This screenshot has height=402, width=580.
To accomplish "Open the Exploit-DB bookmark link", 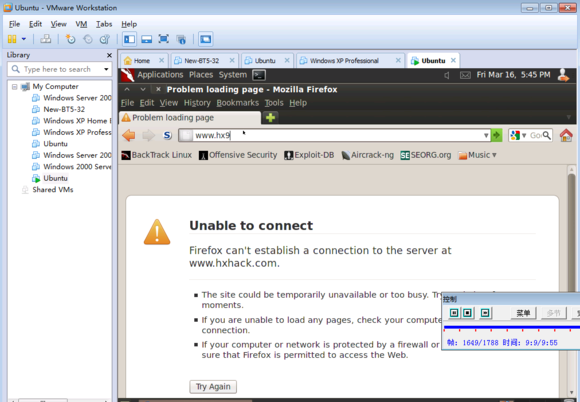I will pyautogui.click(x=309, y=155).
